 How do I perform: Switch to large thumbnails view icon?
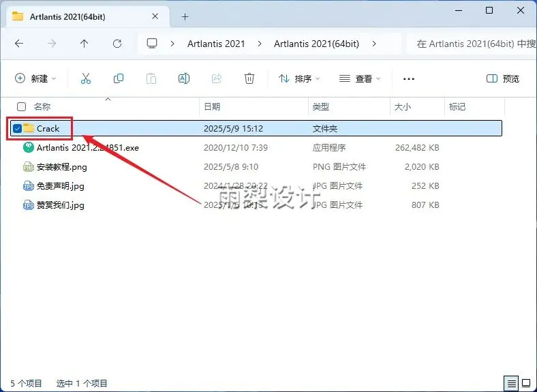click(526, 382)
